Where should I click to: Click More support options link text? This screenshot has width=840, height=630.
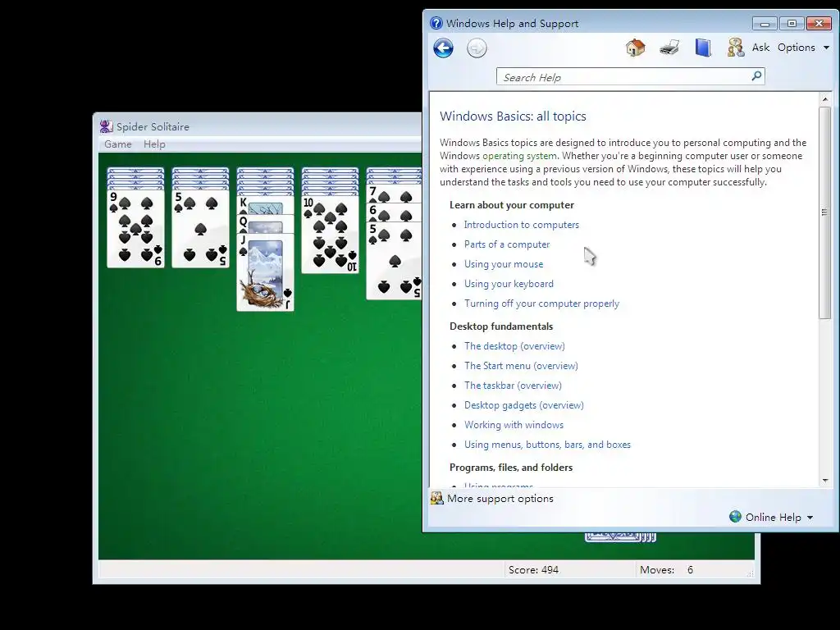pos(500,498)
